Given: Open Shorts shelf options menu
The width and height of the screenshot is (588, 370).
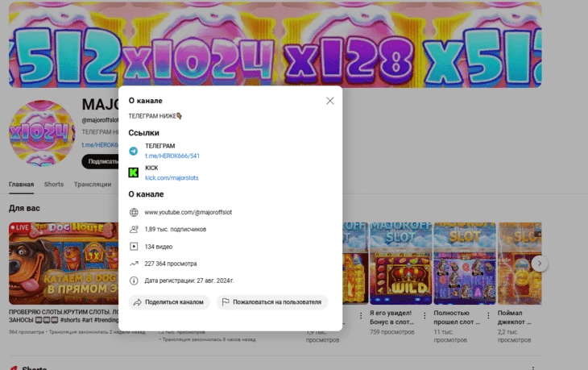Looking at the screenshot, I should click(x=533, y=368).
